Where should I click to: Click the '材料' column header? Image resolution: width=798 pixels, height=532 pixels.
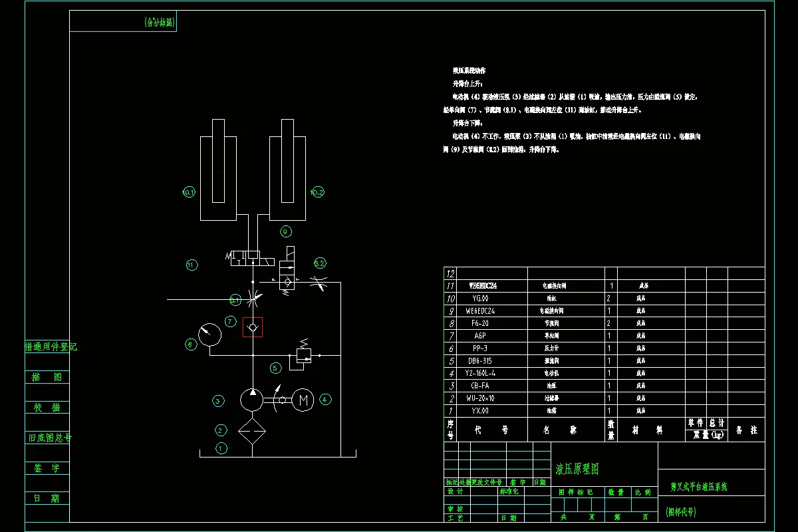[650, 430]
